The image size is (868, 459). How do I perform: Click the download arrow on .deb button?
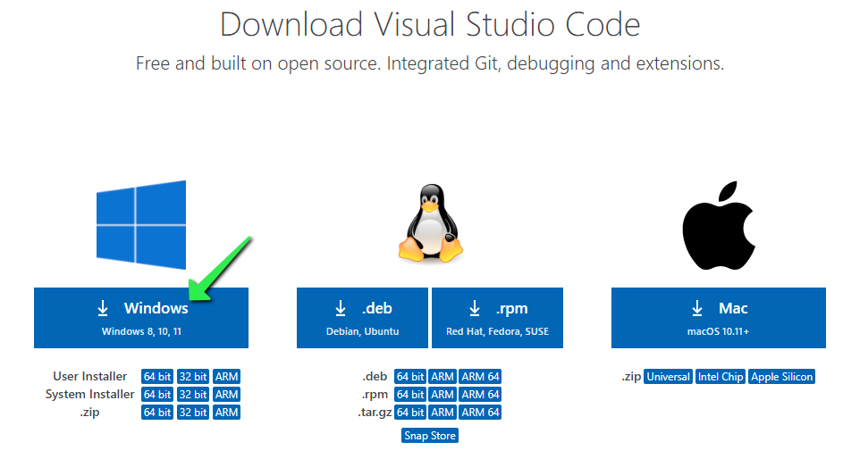[x=341, y=308]
